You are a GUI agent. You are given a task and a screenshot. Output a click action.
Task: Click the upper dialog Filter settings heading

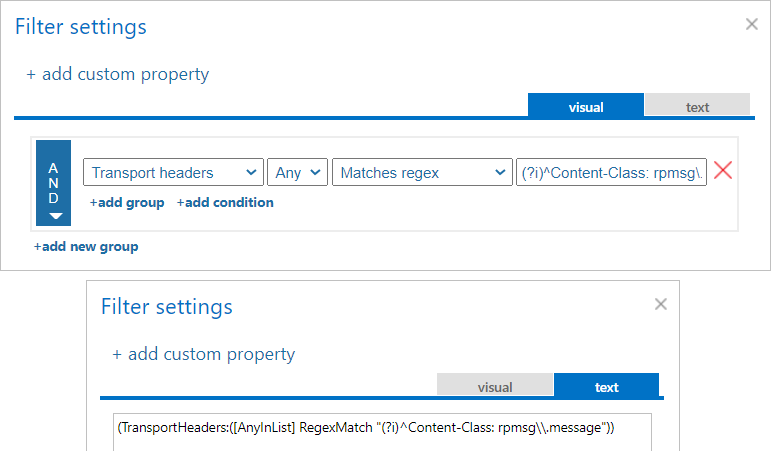tap(81, 27)
